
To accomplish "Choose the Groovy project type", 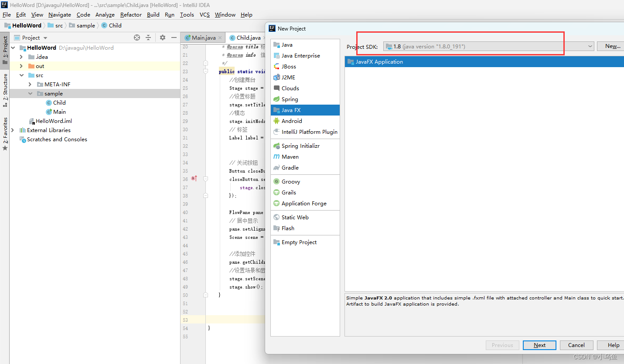I will (305, 181).
